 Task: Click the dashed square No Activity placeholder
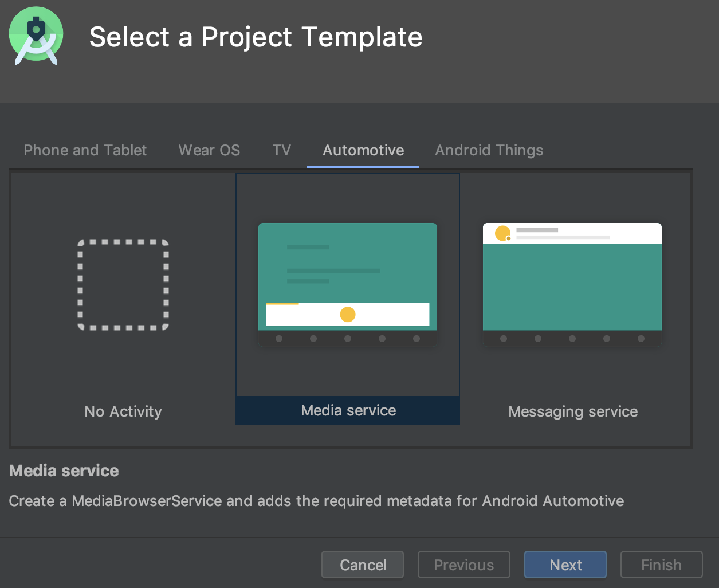pyautogui.click(x=123, y=285)
